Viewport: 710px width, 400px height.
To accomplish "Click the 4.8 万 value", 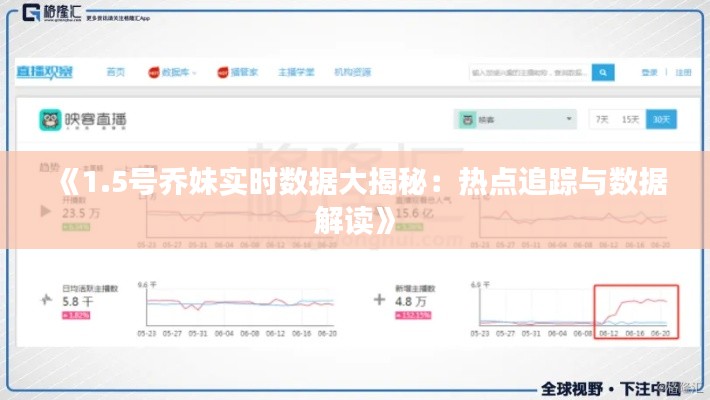I will click(411, 302).
